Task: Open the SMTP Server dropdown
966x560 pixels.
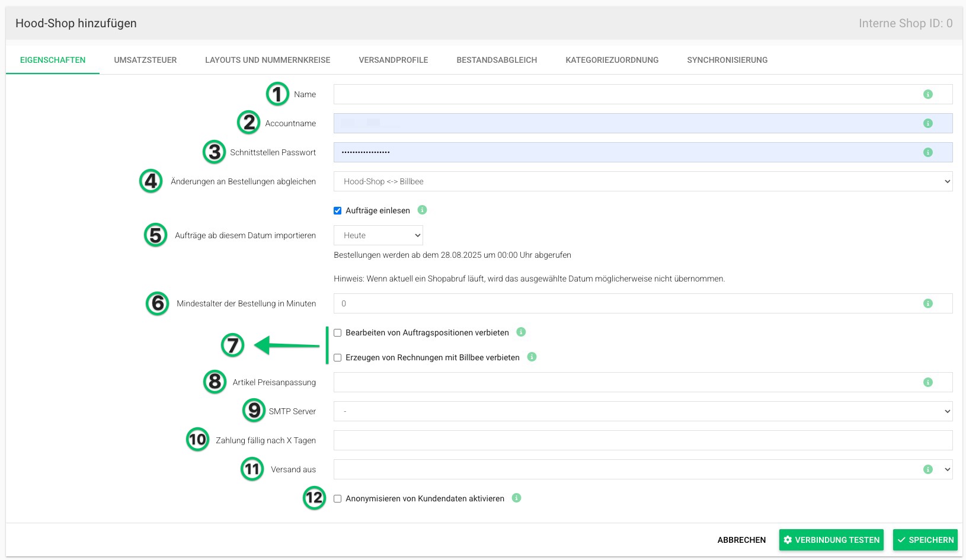Action: (x=643, y=411)
